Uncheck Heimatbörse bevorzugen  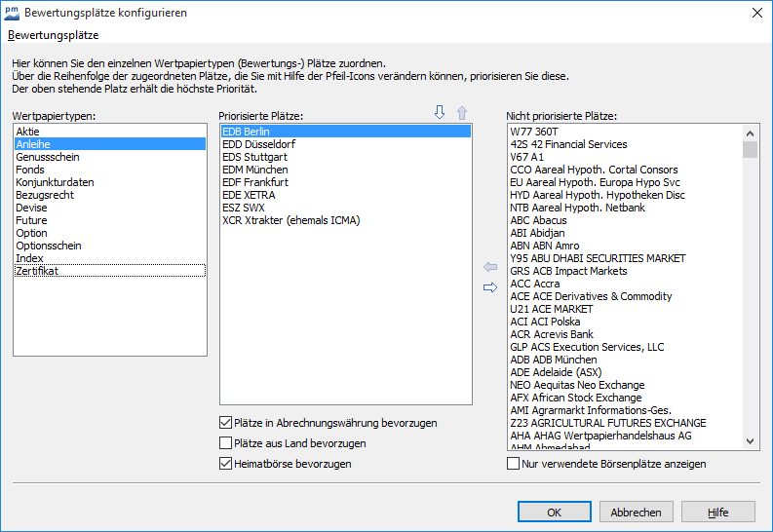(226, 465)
